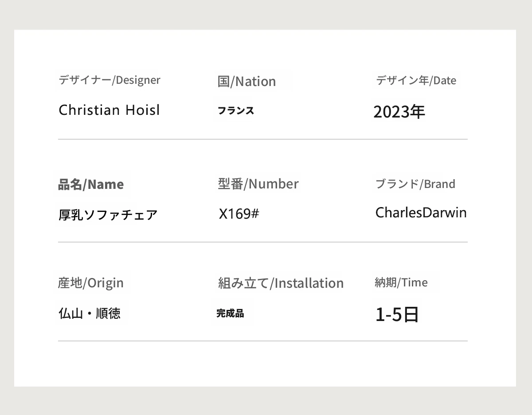Image resolution: width=532 pixels, height=415 pixels.
Task: Select the Christian Hoisl designer name
Action: click(109, 110)
